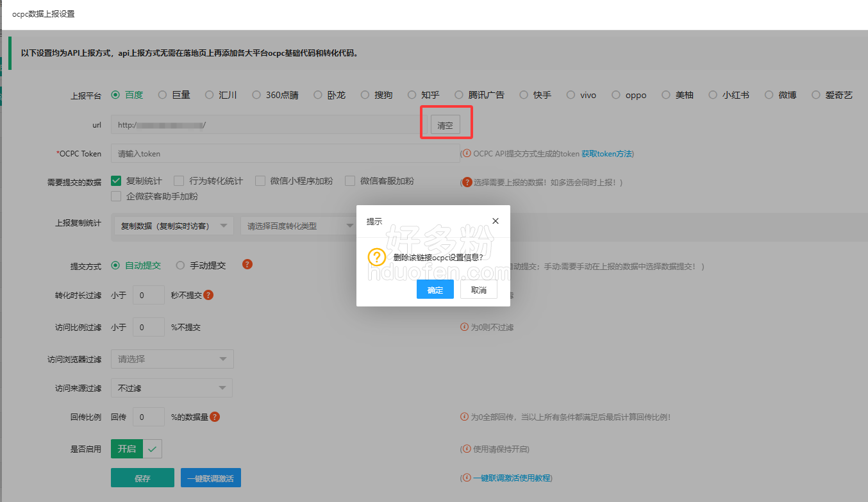Click info icon next to 为0则不过滤
The width and height of the screenshot is (868, 502).
(x=464, y=327)
